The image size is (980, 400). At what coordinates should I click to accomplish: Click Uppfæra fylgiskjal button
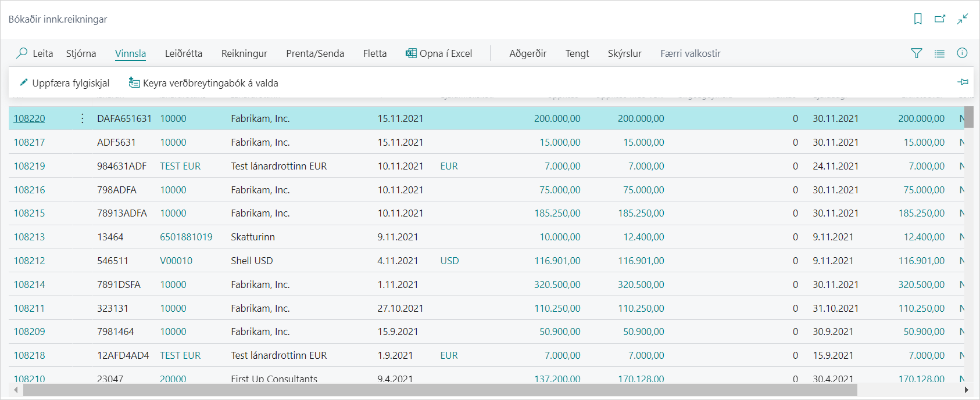pos(65,83)
